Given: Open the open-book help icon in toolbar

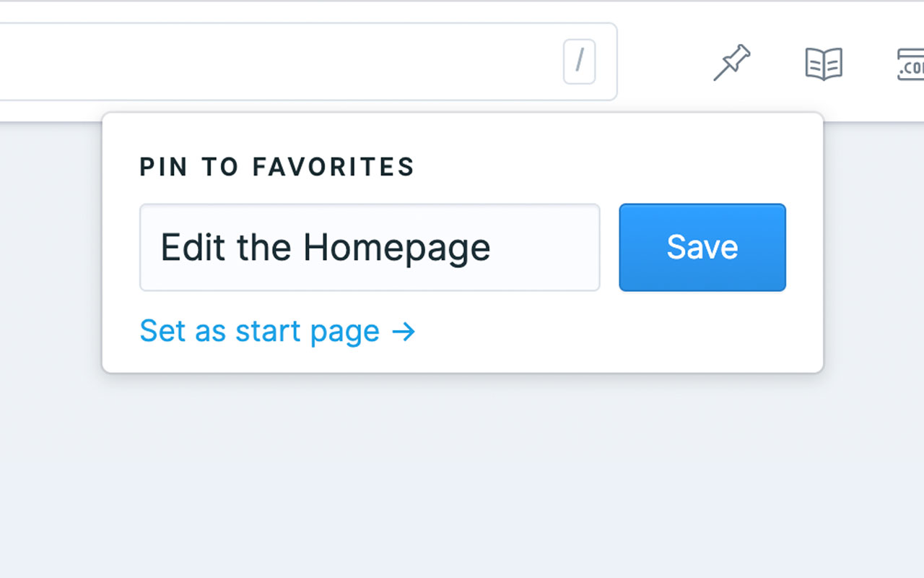Looking at the screenshot, I should pos(824,64).
